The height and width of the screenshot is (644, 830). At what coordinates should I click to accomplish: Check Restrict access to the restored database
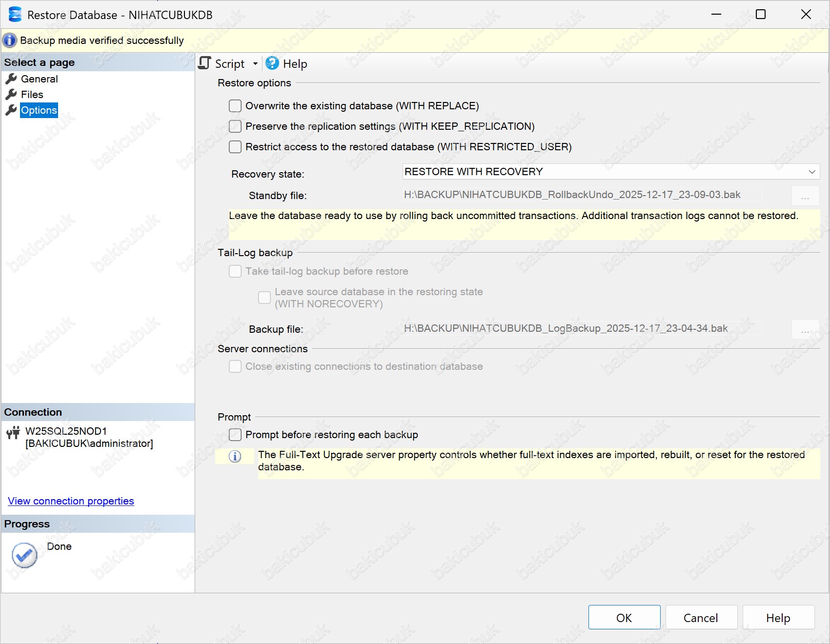pos(235,147)
